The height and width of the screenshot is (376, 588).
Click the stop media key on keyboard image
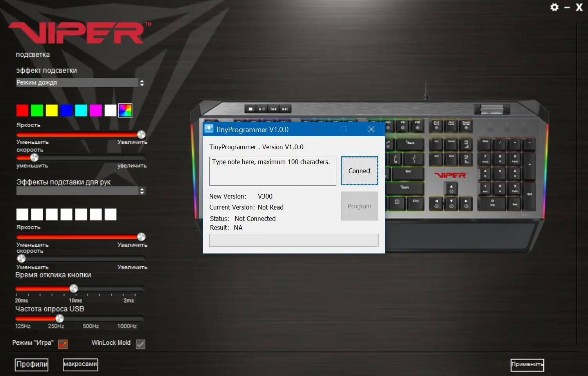click(250, 109)
